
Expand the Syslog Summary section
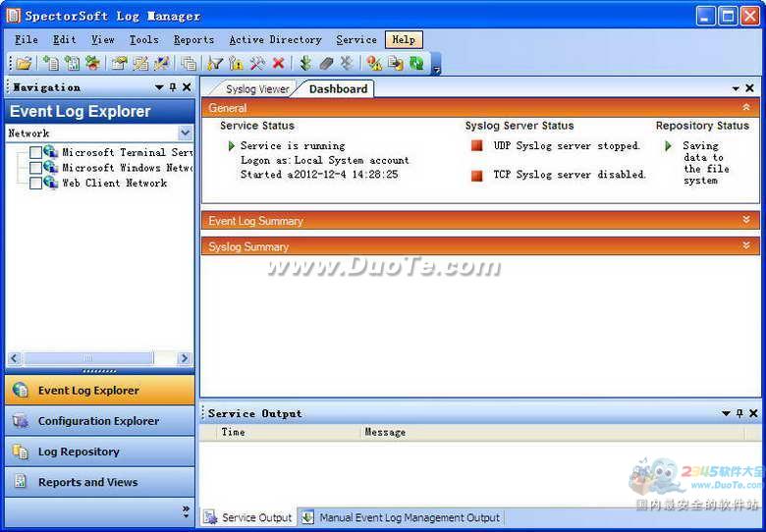click(x=746, y=245)
